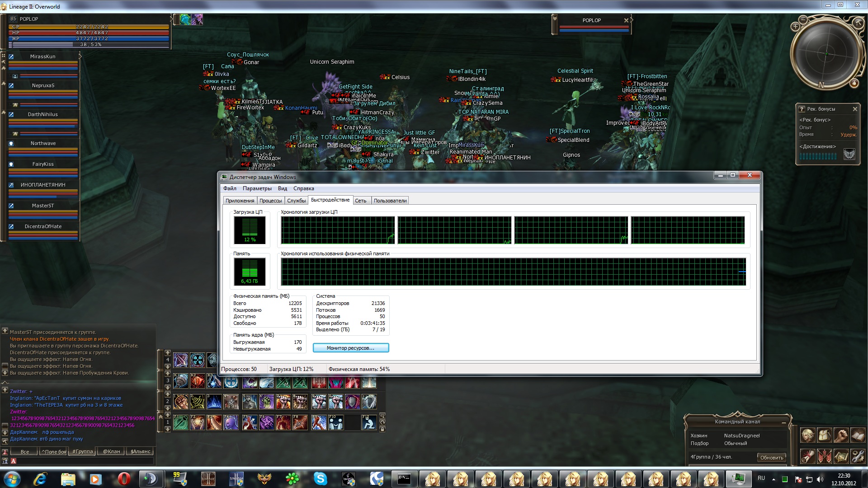
Task: Open the Clan banners icon
Action: point(825,456)
